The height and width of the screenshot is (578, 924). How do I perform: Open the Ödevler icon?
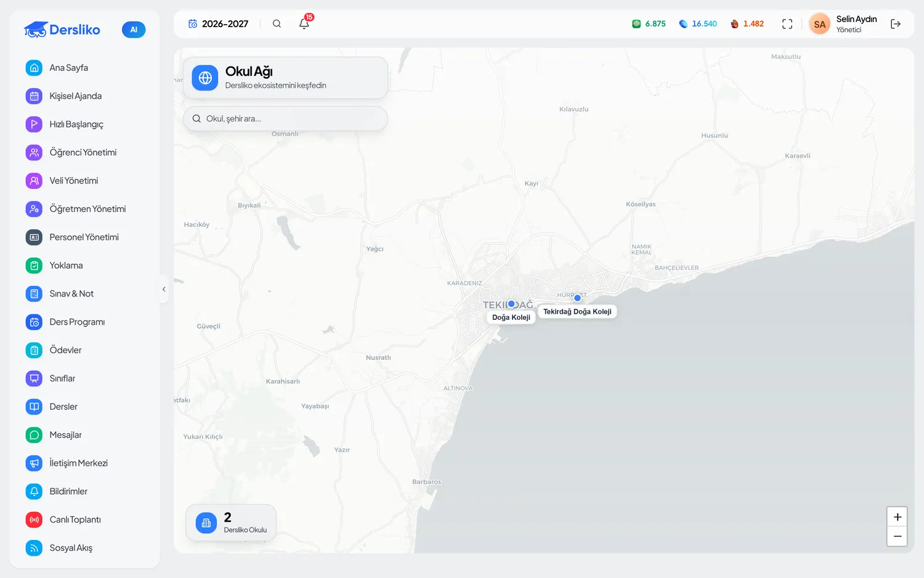34,351
